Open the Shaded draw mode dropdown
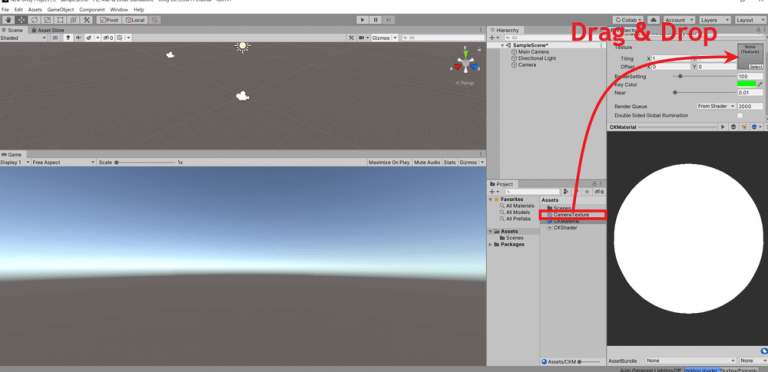The image size is (768, 372). coord(24,38)
